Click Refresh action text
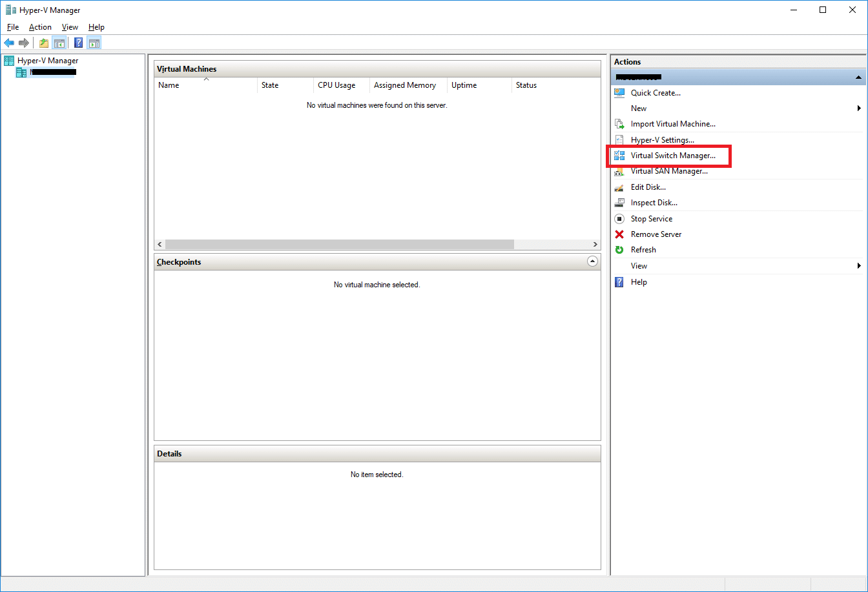The image size is (868, 592). [643, 250]
